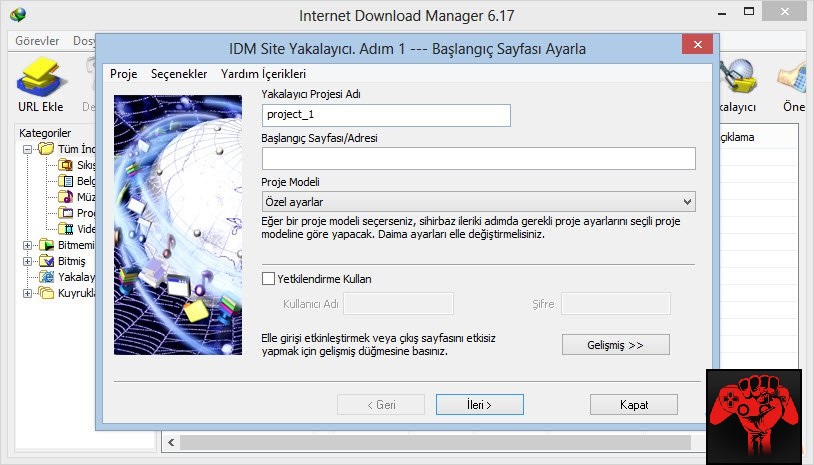Open the Proje Modeli dropdown
Viewport: 814px width, 465px height.
(x=478, y=201)
